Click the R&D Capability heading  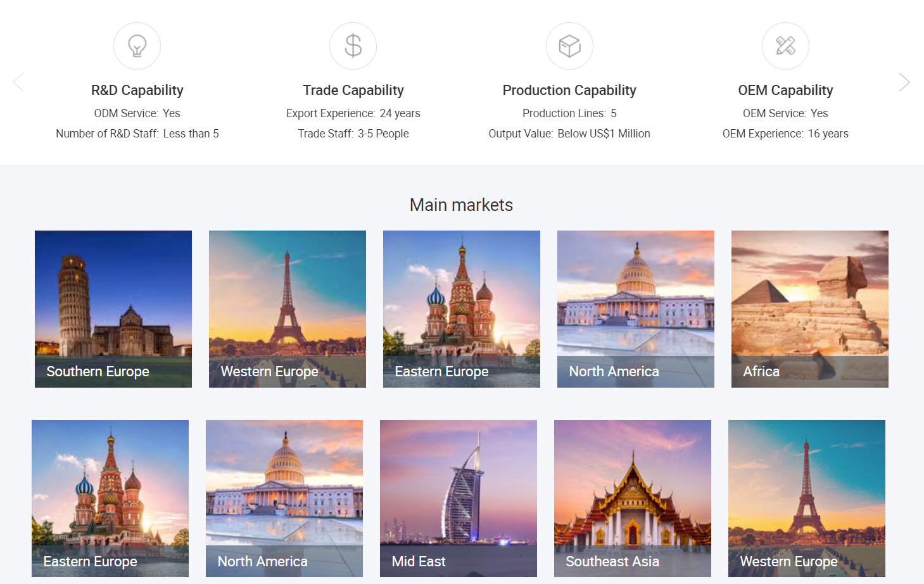[x=137, y=91]
